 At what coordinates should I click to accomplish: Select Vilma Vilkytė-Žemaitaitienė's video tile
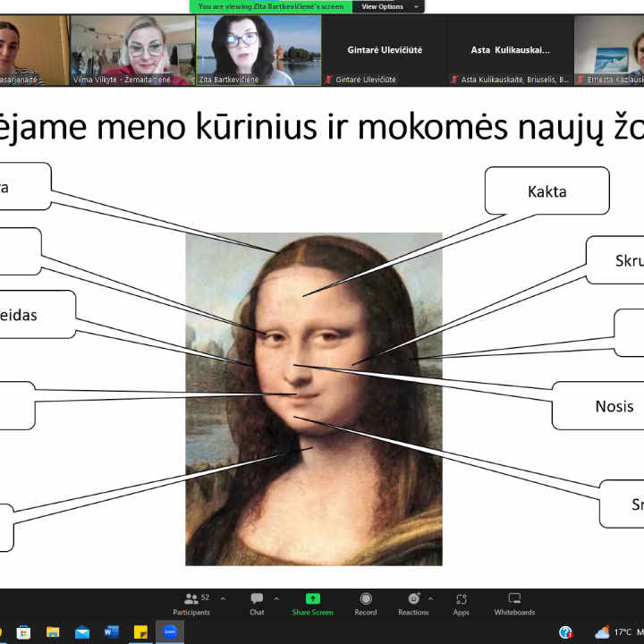click(x=132, y=50)
